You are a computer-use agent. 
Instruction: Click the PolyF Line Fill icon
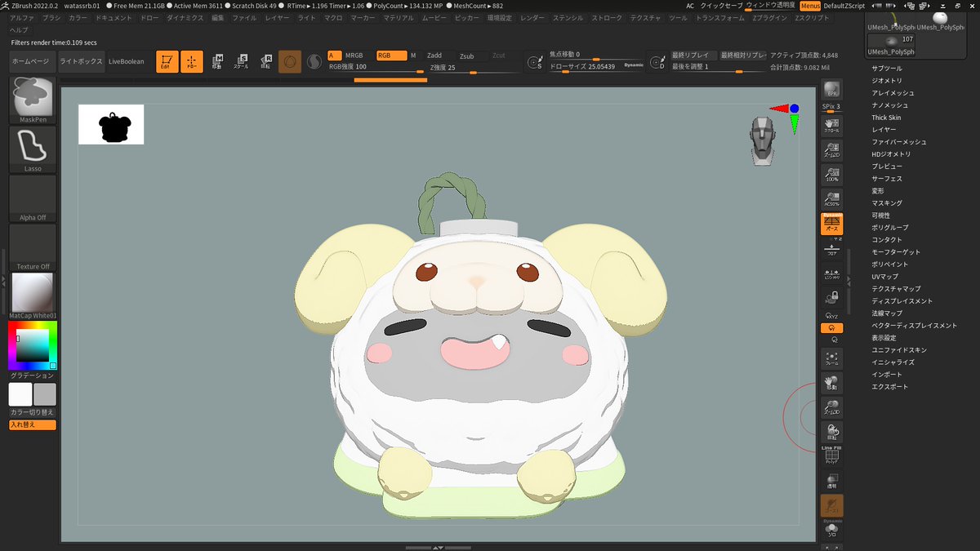click(x=831, y=455)
